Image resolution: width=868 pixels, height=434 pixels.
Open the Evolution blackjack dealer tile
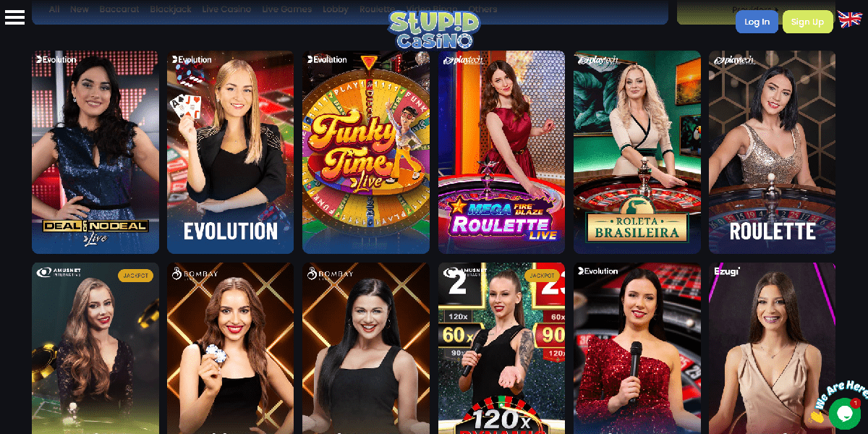(230, 152)
